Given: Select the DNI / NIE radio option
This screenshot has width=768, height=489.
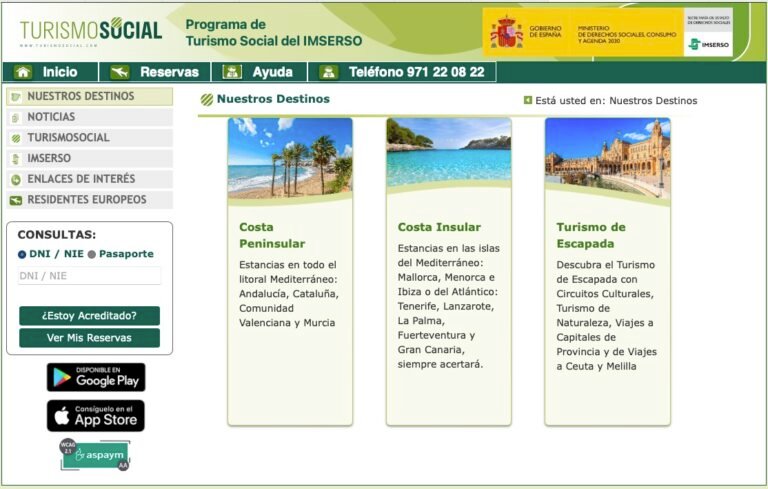Looking at the screenshot, I should point(22,254).
